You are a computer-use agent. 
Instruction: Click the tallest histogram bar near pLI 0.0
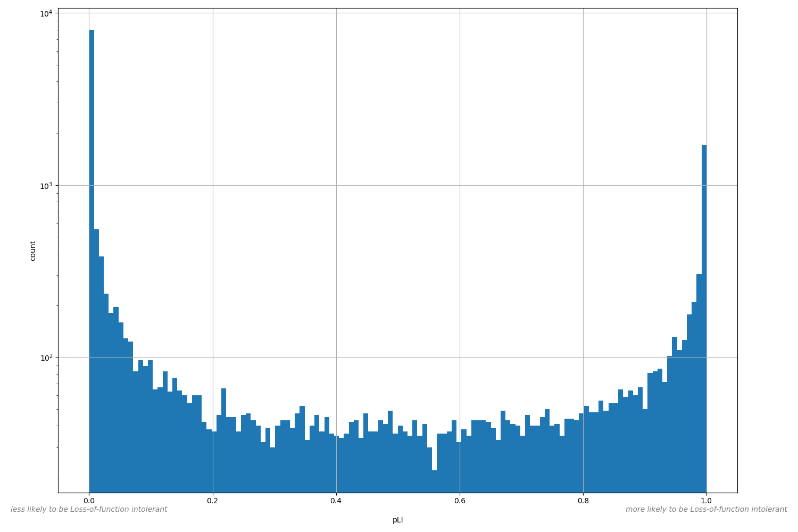point(92,261)
